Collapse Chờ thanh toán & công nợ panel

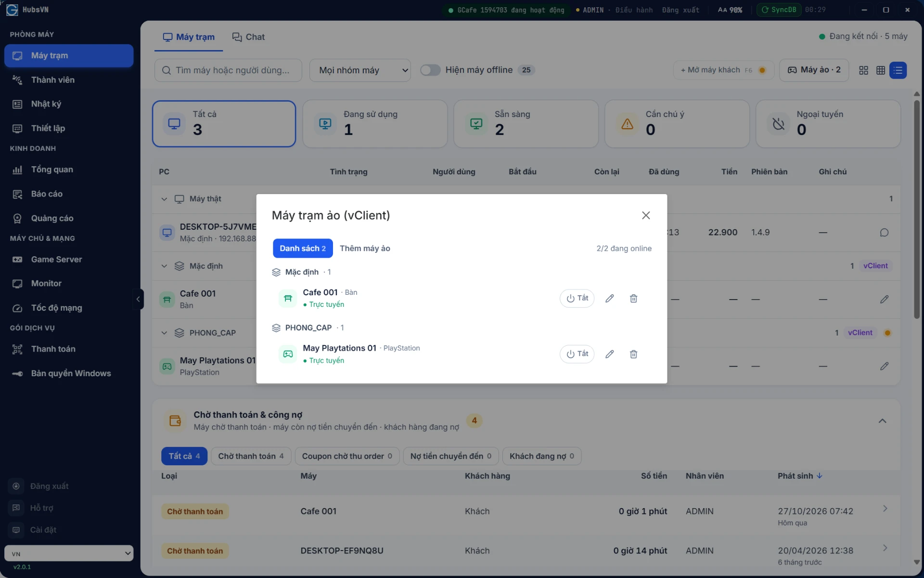(882, 421)
